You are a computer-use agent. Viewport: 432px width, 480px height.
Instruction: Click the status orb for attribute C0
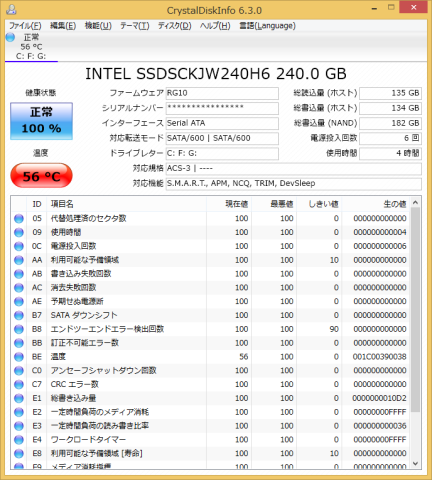(19, 371)
